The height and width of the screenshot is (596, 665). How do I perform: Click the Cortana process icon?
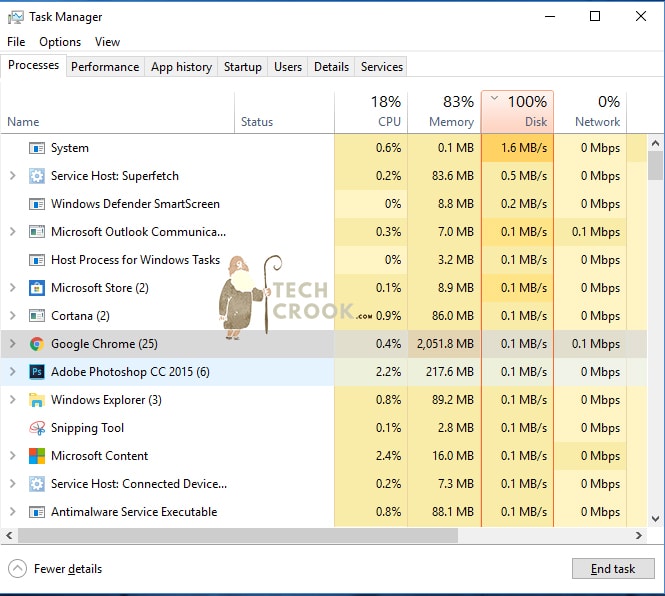[x=37, y=316]
